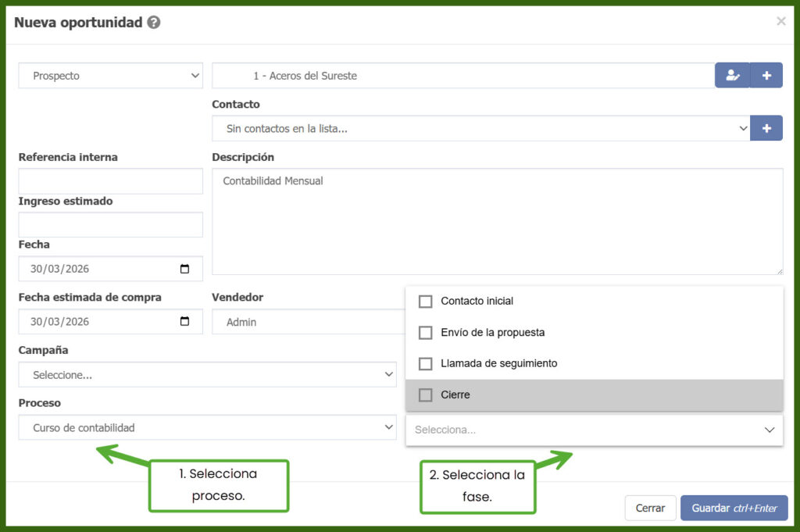Expand the Proceso dropdown
Viewport: 800px width, 532px height.
[207, 428]
